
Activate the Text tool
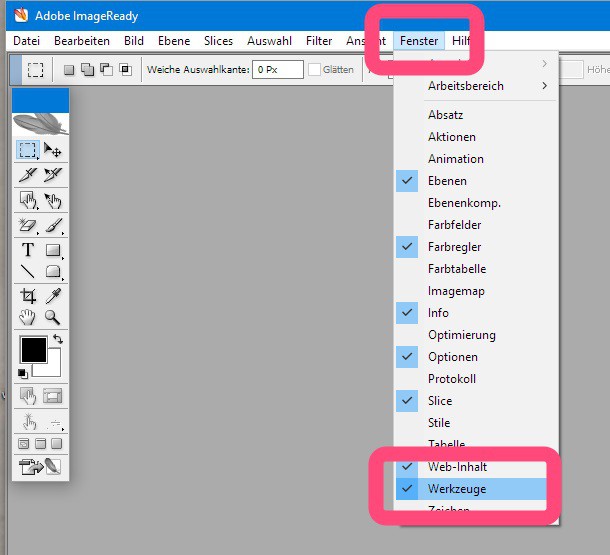tap(27, 250)
